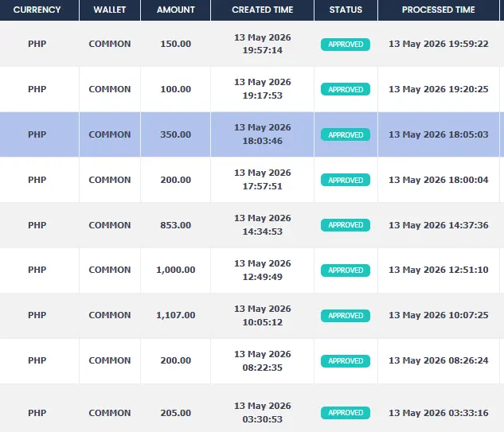504x432 pixels.
Task: Click COMMON in the 1,000.00 row
Action: (x=110, y=270)
